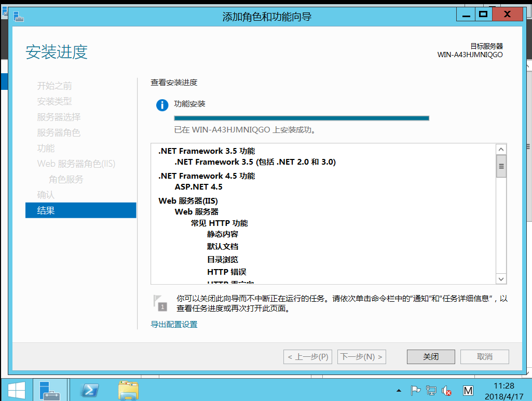The width and height of the screenshot is (532, 401).
Task: Select the 安装类型 step
Action: [54, 101]
